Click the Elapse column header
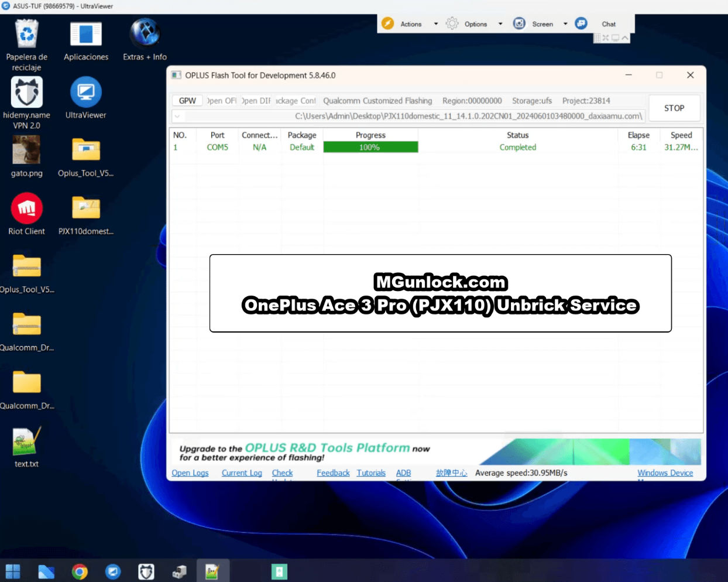Screen dimensions: 728x582 click(638, 135)
